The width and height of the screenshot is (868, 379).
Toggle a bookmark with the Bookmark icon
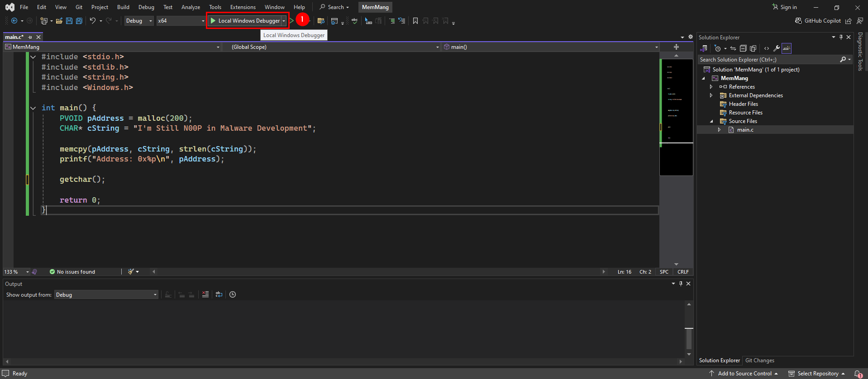[415, 21]
